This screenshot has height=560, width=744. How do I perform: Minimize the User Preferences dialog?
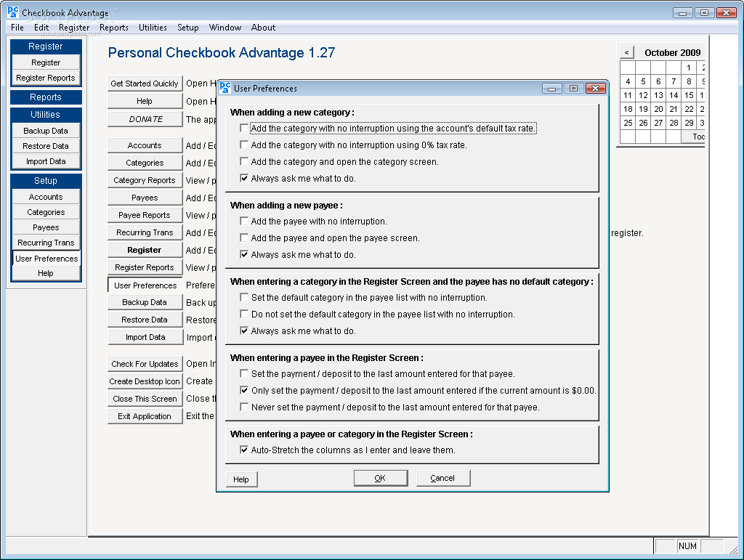pyautogui.click(x=552, y=88)
